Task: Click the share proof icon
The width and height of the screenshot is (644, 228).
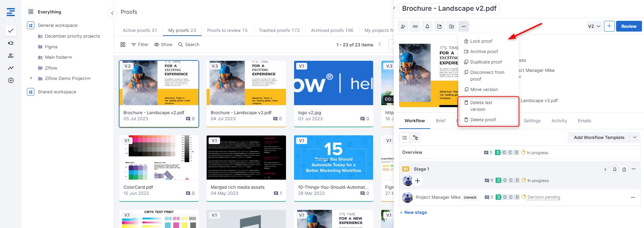Action: click(x=439, y=27)
